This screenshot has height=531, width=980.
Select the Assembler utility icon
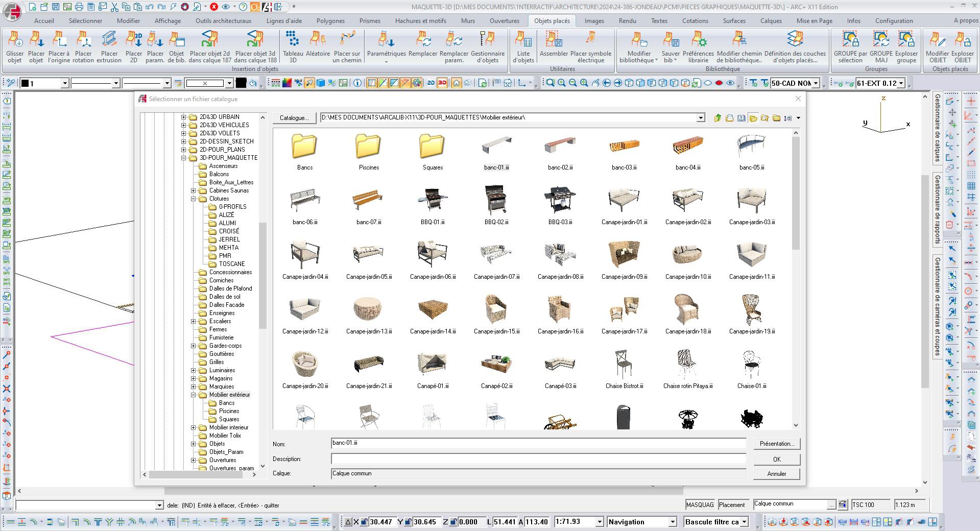click(553, 40)
